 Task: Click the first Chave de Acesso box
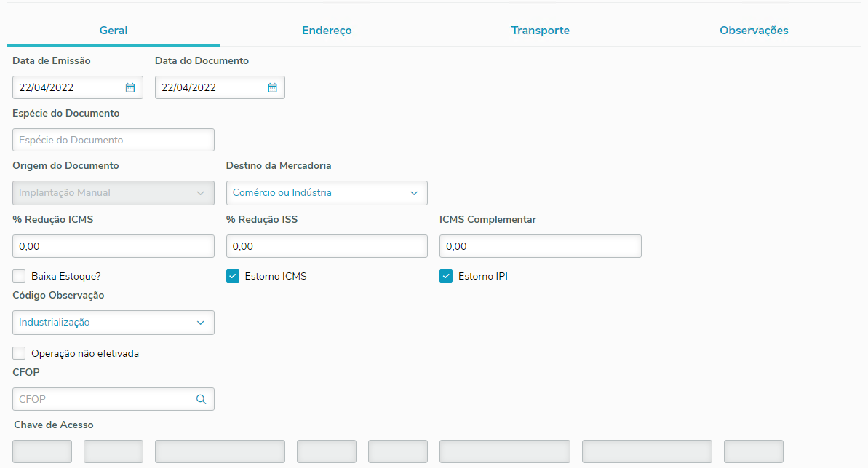[x=42, y=452]
